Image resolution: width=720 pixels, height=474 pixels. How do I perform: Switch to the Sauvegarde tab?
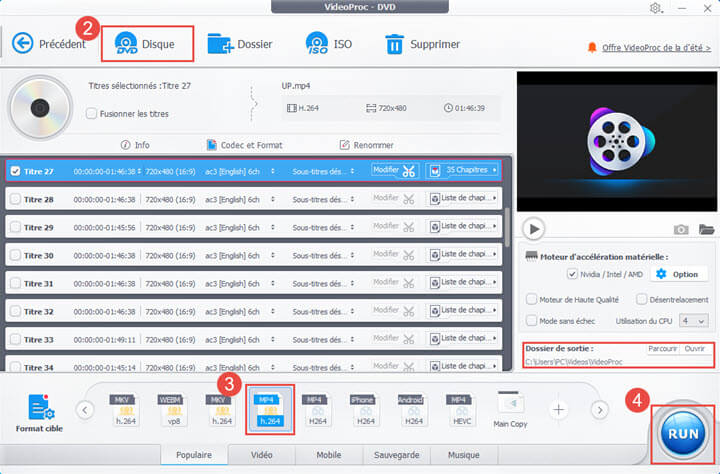(x=397, y=455)
